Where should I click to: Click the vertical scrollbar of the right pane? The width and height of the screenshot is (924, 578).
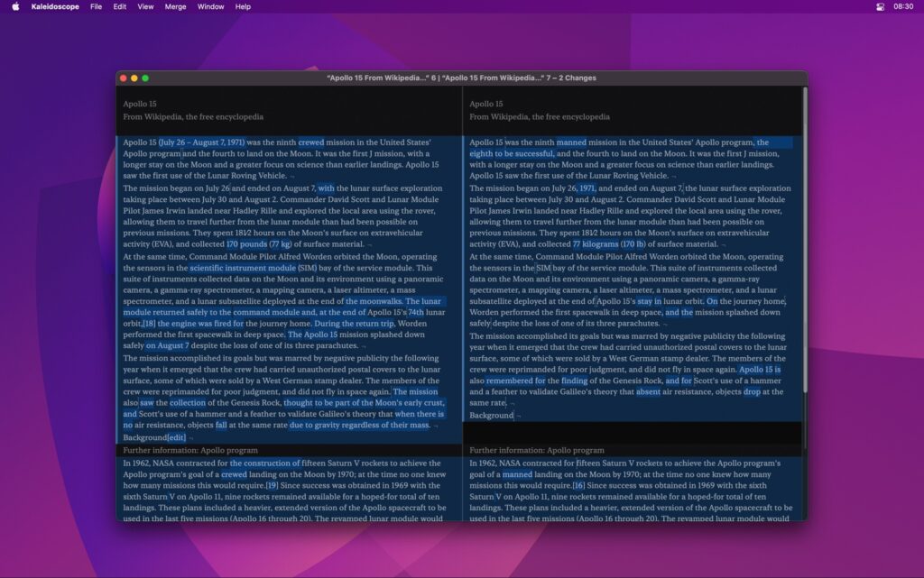[x=804, y=242]
